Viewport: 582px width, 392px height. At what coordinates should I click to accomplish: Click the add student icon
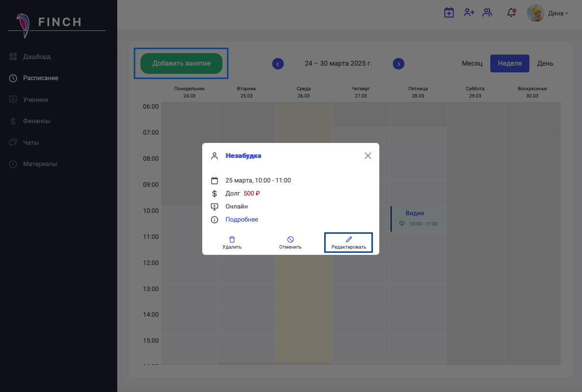point(469,13)
